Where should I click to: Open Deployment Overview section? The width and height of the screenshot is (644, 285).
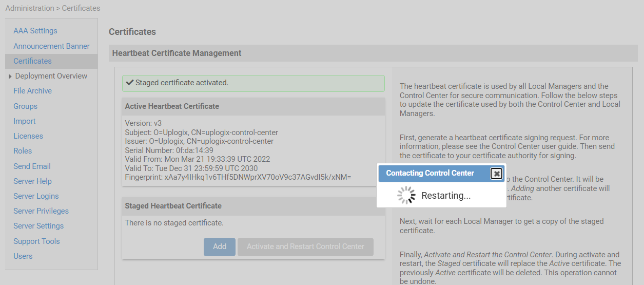coord(51,76)
